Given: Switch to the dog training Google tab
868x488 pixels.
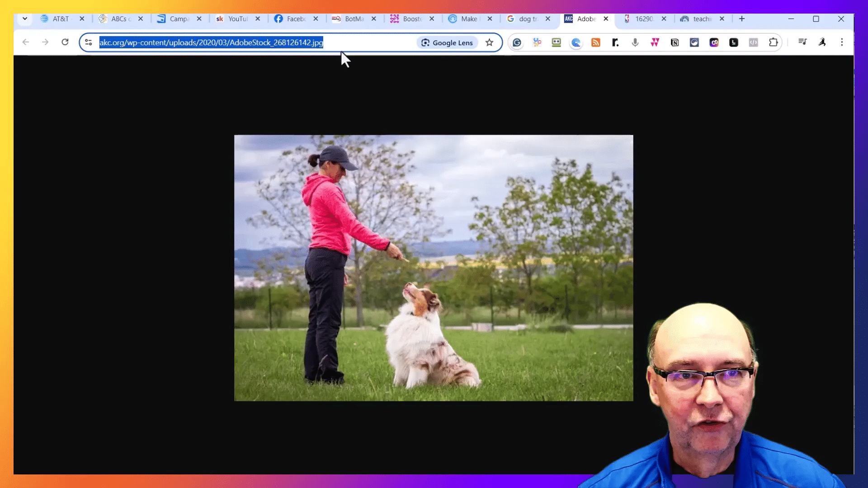Looking at the screenshot, I should point(524,19).
